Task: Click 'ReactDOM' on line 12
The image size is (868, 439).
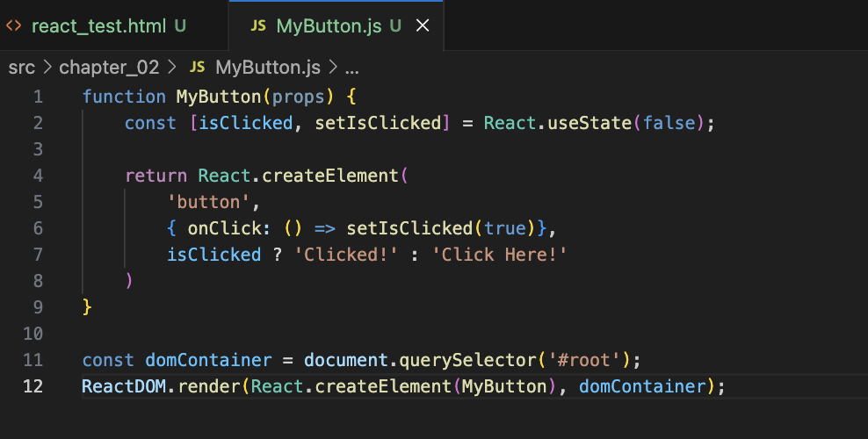Action: (x=124, y=386)
